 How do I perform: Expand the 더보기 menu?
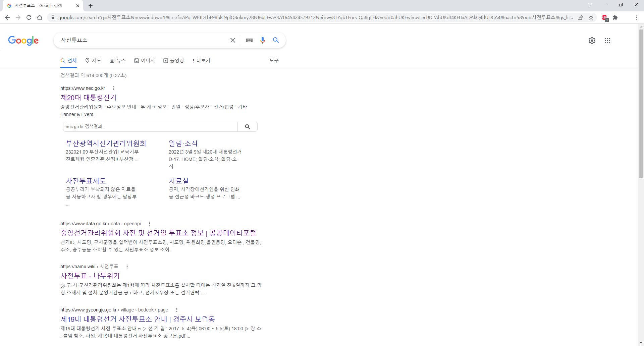pyautogui.click(x=201, y=61)
